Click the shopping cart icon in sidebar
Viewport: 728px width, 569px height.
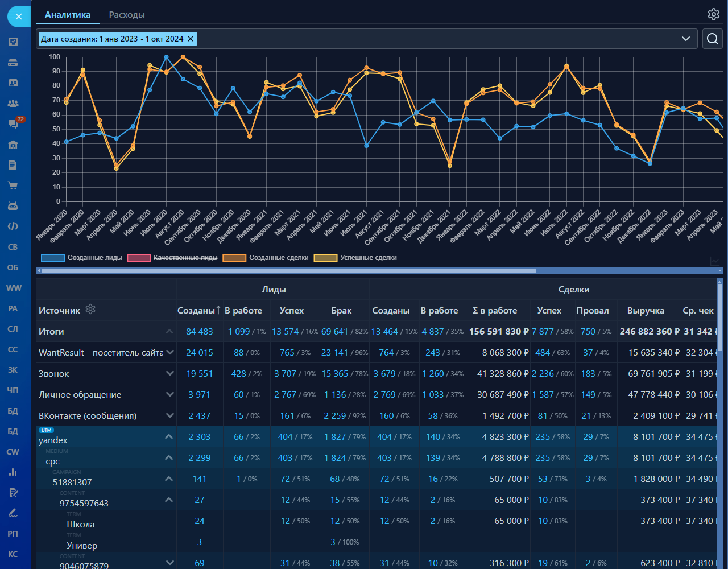click(13, 185)
